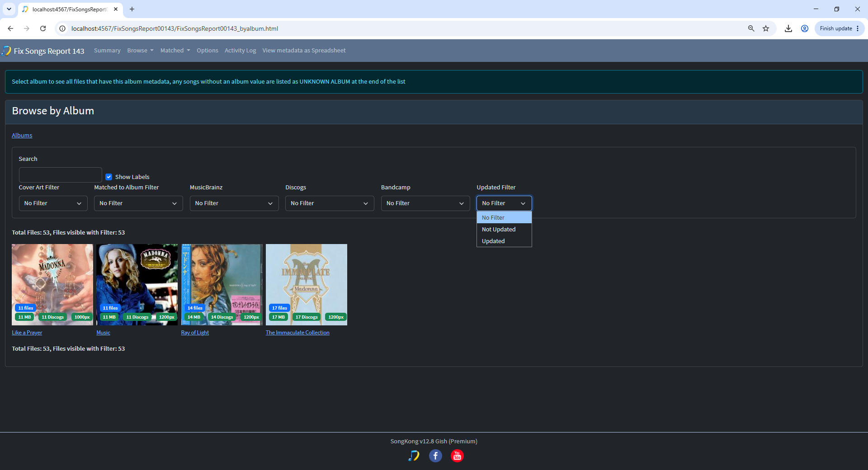Click The Immaculate Collection cover thumbnail
868x470 pixels.
coord(307,285)
